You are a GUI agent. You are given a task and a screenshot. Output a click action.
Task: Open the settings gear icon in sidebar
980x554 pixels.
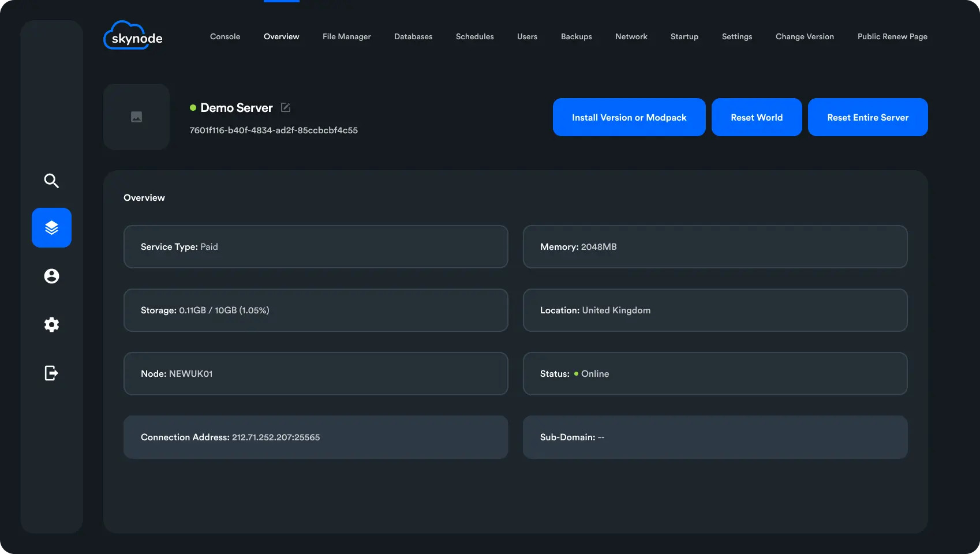pos(51,324)
